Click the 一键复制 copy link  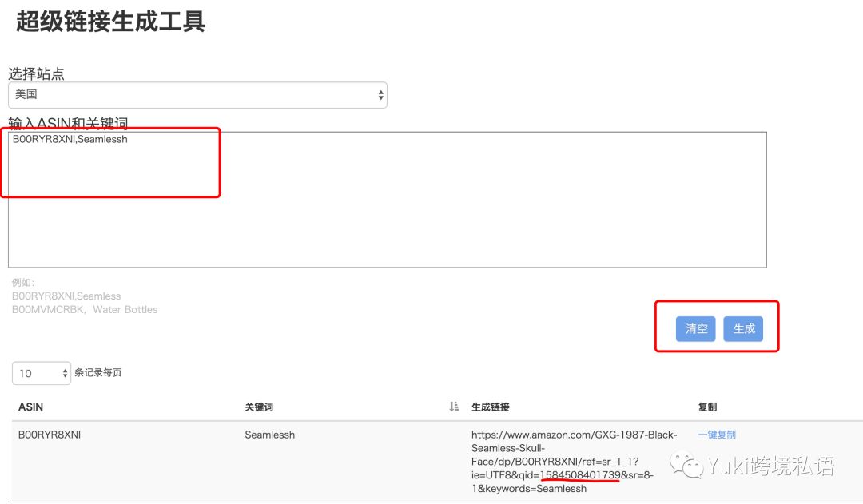click(718, 435)
